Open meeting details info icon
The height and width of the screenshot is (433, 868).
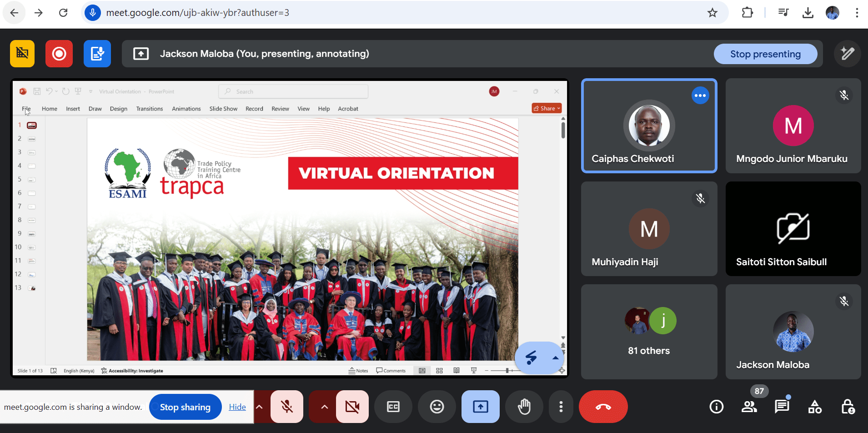click(716, 407)
